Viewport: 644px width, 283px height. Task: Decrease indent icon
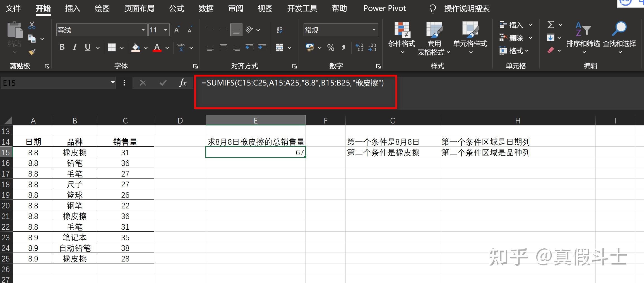[x=249, y=47]
